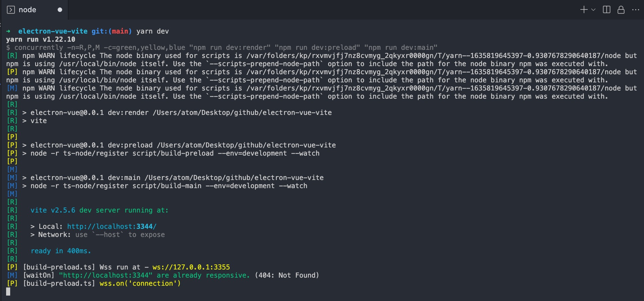Click the quoted localhost:3344 URL in the waitOn line
644x301 pixels.
pyautogui.click(x=106, y=275)
